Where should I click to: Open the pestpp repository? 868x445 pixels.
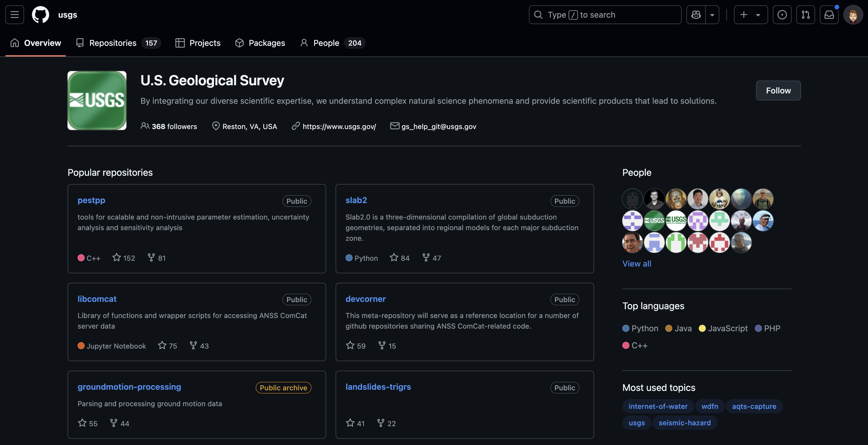click(91, 200)
